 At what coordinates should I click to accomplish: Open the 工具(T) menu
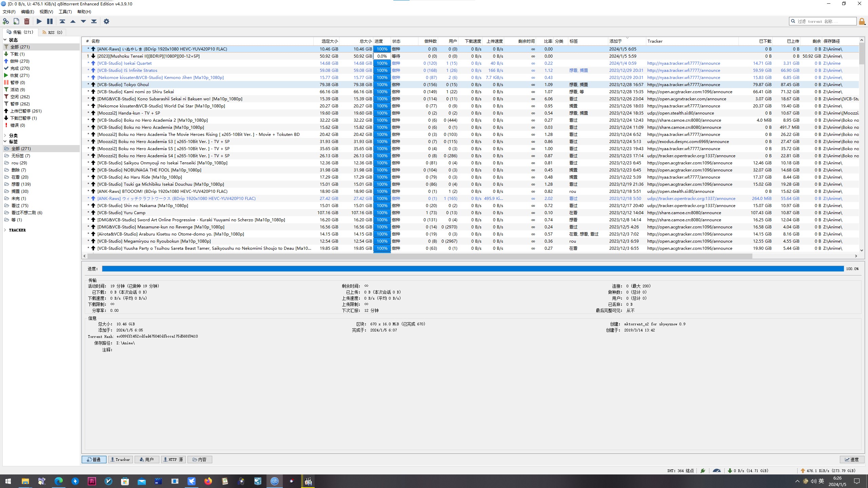coord(65,12)
